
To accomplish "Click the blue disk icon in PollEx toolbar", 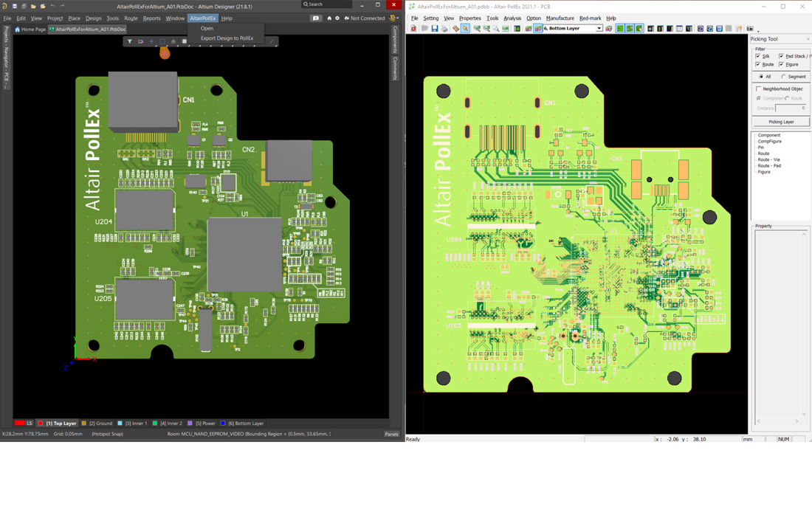I will click(x=719, y=29).
